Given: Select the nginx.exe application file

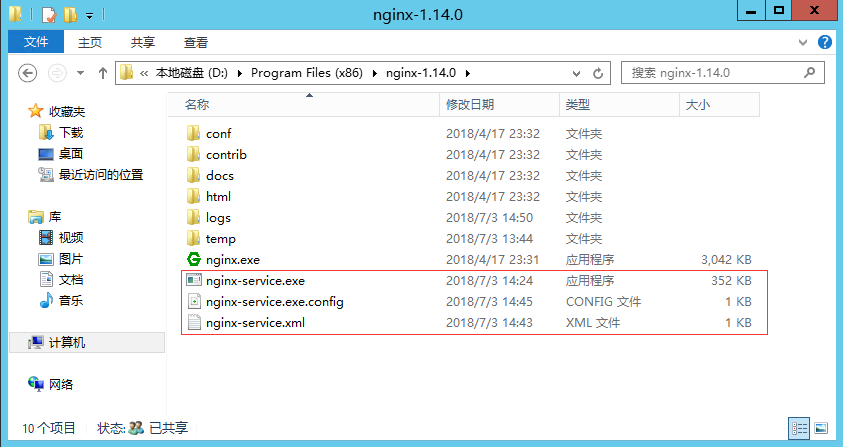Looking at the screenshot, I should pos(233,260).
